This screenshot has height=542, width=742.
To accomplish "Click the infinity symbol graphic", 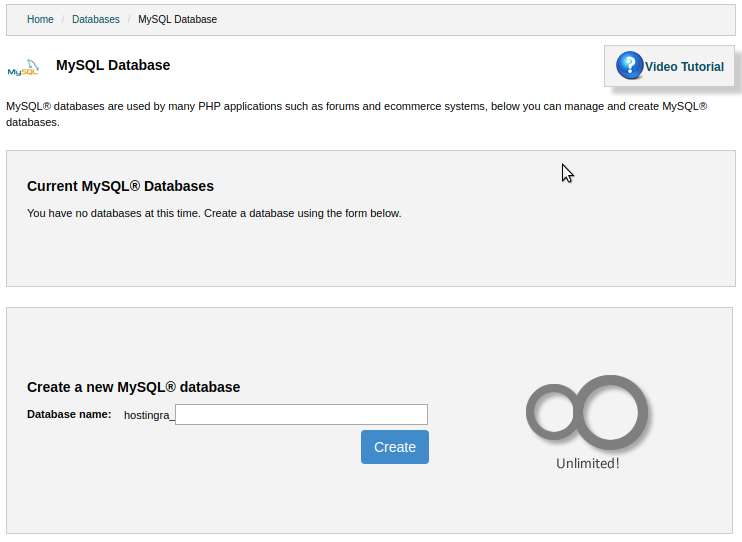I will (587, 412).
